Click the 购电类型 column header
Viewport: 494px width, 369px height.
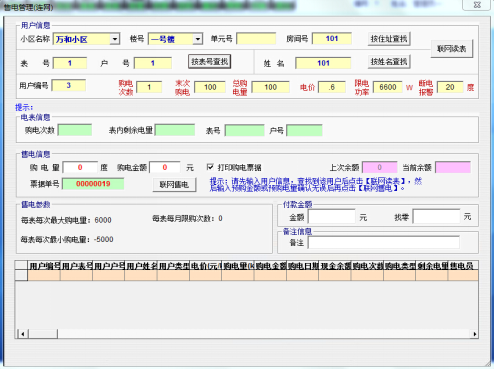click(400, 266)
